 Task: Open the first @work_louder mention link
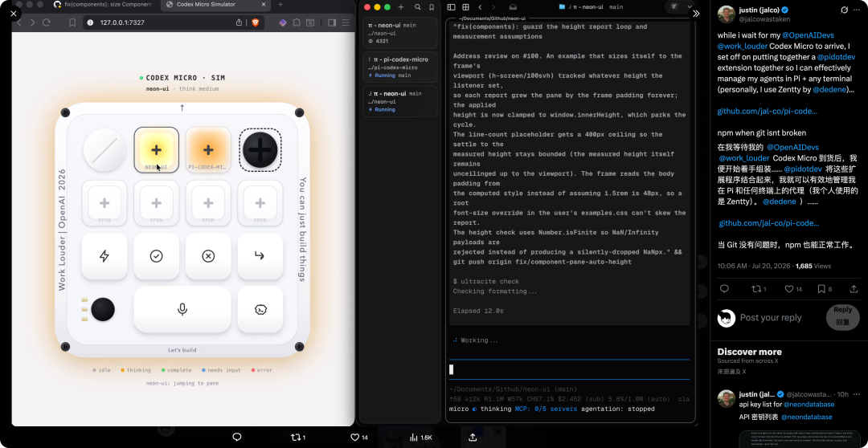(743, 46)
